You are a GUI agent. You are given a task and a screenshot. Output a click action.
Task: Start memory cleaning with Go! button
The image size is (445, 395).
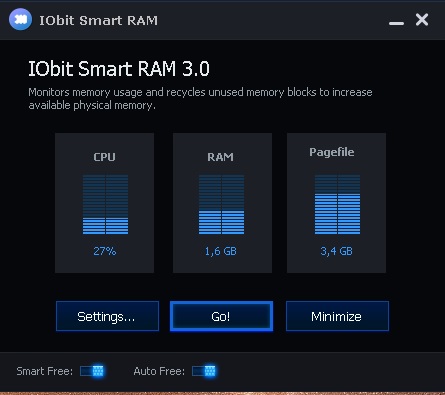[221, 316]
